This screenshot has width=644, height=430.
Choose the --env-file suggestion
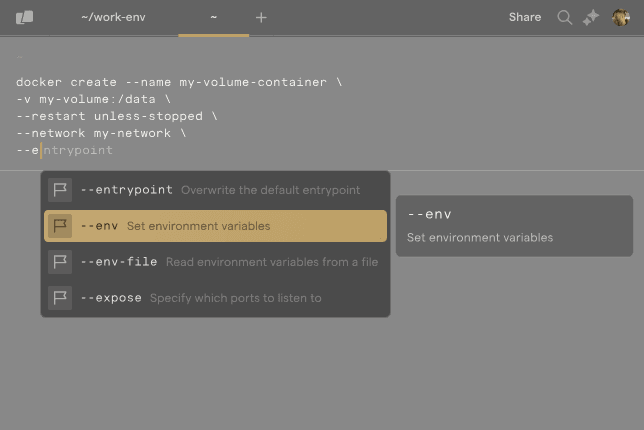coord(215,262)
